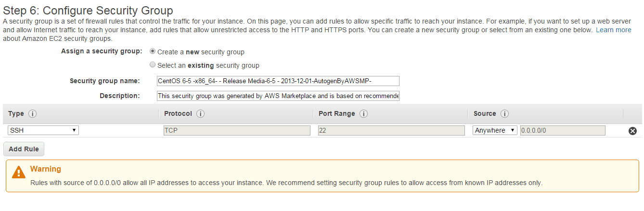Click the Assign a security group label
This screenshot has height=211, width=644.
102,51
